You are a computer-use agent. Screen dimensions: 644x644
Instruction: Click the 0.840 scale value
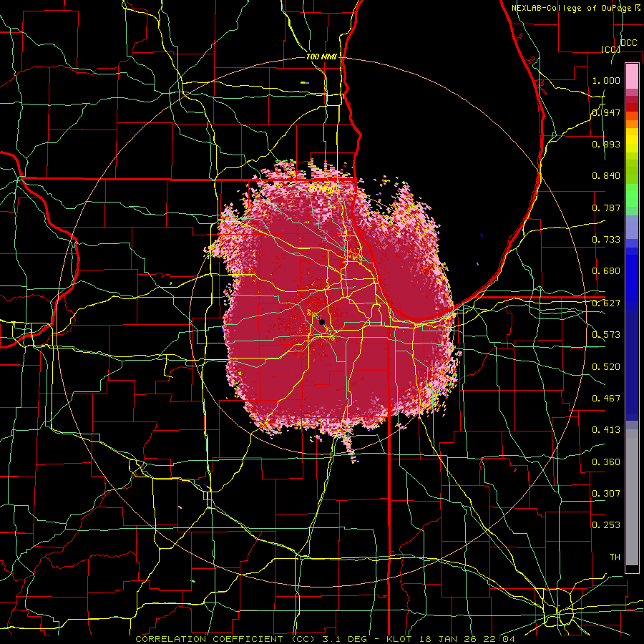click(x=606, y=176)
